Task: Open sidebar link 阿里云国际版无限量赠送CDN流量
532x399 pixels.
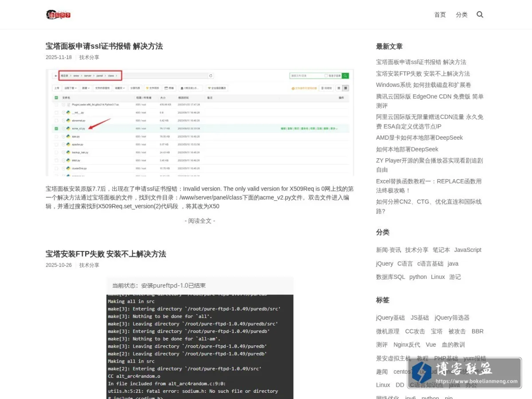Action: click(430, 121)
